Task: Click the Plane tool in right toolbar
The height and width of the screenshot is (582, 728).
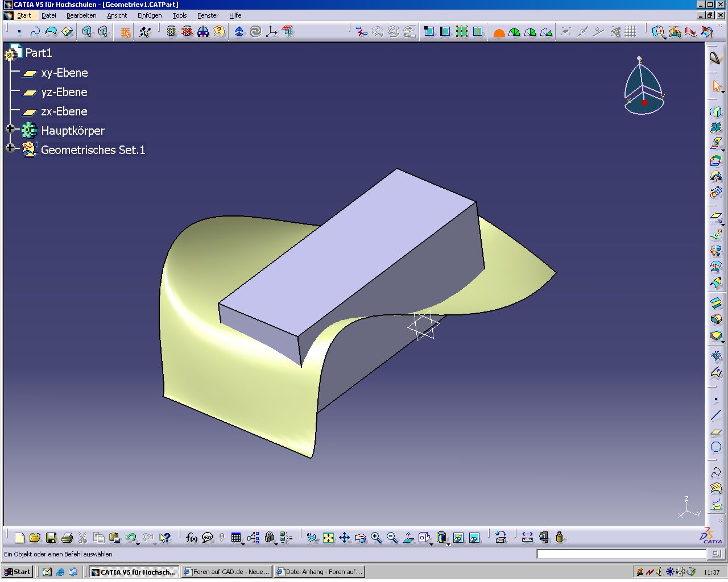Action: [716, 431]
